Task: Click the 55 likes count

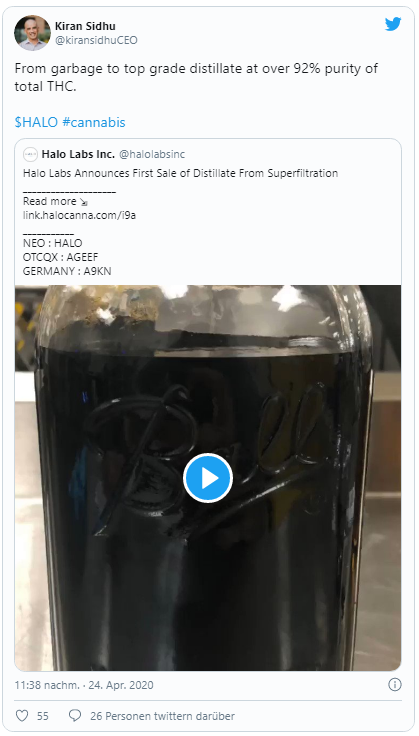Action: [43, 716]
